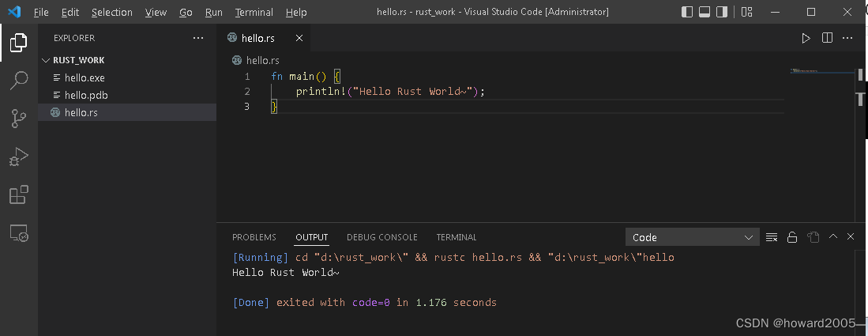The image size is (868, 336).
Task: Run the code with the play icon
Action: click(806, 38)
